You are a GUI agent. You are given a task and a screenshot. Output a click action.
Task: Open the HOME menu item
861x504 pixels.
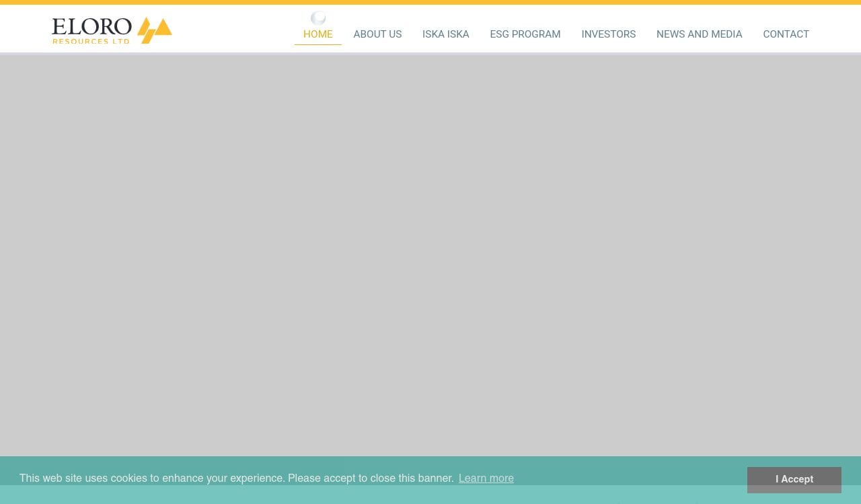coord(317,34)
